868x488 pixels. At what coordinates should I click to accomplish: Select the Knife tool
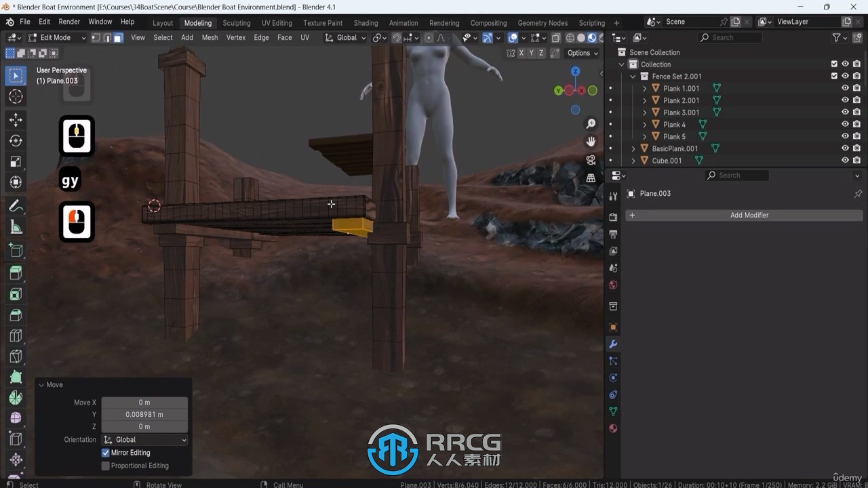pos(16,357)
